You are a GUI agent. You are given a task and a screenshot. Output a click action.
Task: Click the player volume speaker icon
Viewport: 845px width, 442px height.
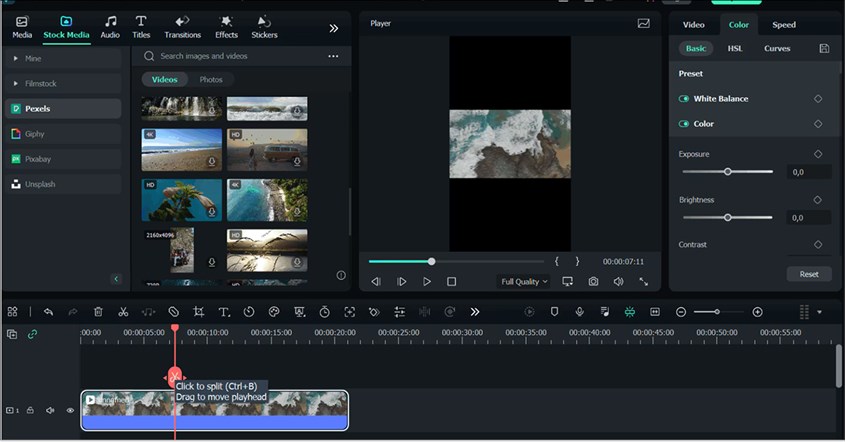[618, 282]
